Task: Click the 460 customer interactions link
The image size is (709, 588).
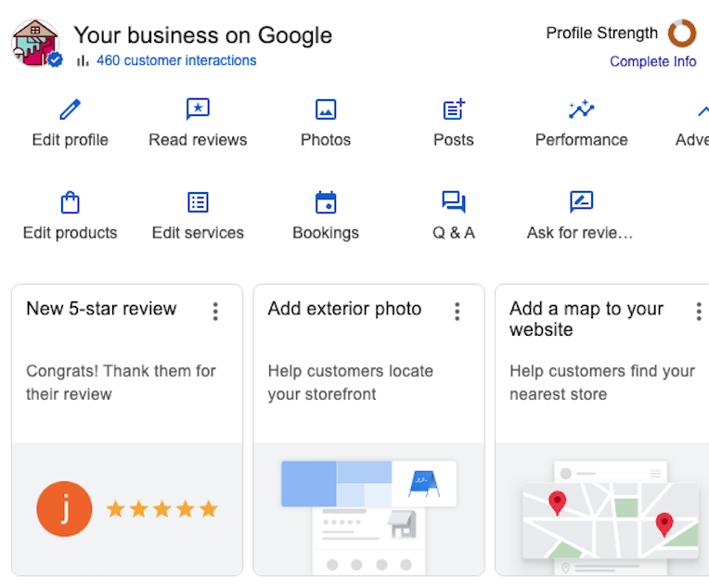Action: point(175,60)
